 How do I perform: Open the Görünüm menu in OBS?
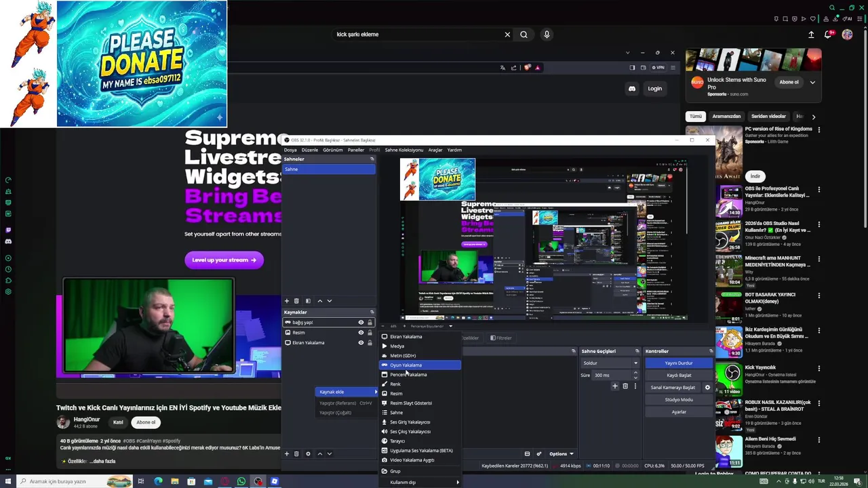[333, 150]
